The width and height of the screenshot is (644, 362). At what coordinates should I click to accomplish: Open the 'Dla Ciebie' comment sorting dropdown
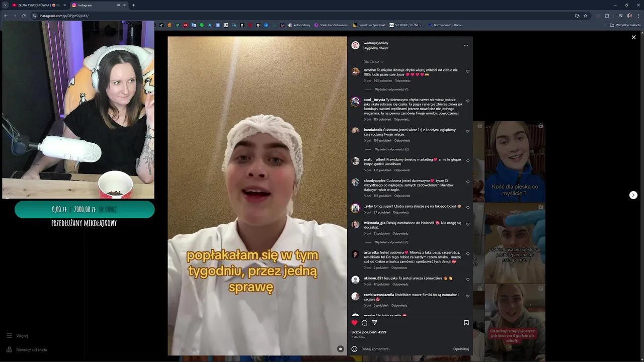pos(373,62)
